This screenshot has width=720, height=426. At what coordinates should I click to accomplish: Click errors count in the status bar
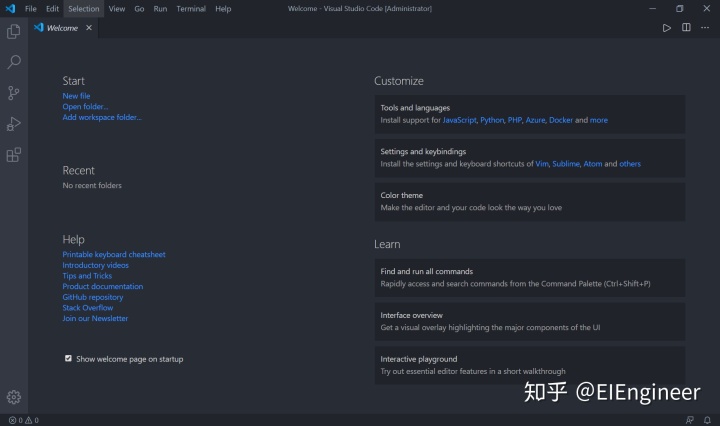[x=16, y=420]
